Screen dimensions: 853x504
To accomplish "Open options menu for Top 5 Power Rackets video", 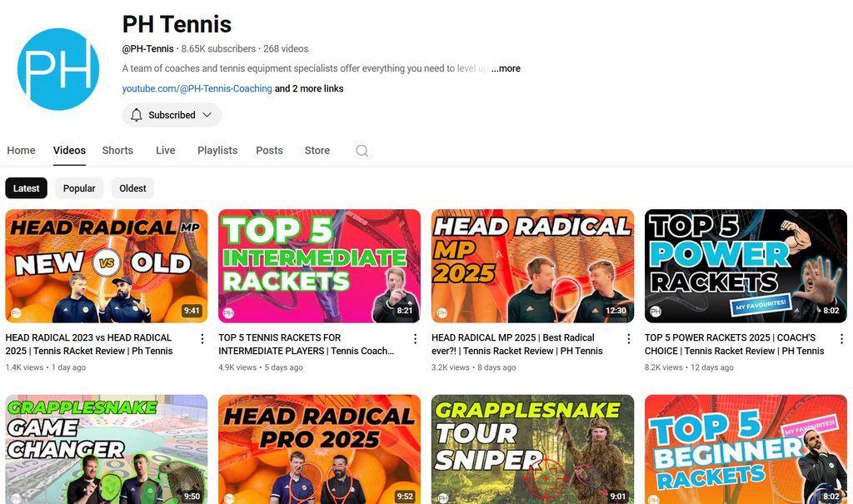I will pos(841,339).
